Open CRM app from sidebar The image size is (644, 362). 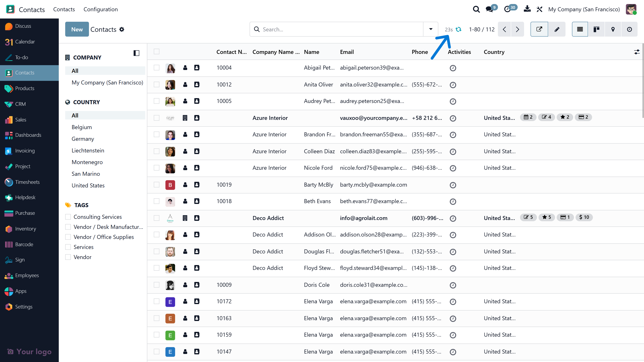(x=20, y=104)
